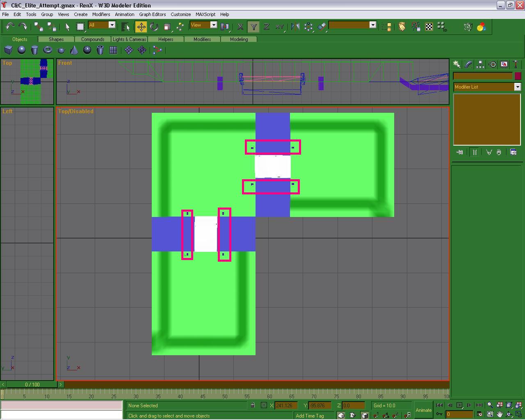Click the Zoom magnifier viewport control
This screenshot has height=420, width=525.
[x=490, y=405]
